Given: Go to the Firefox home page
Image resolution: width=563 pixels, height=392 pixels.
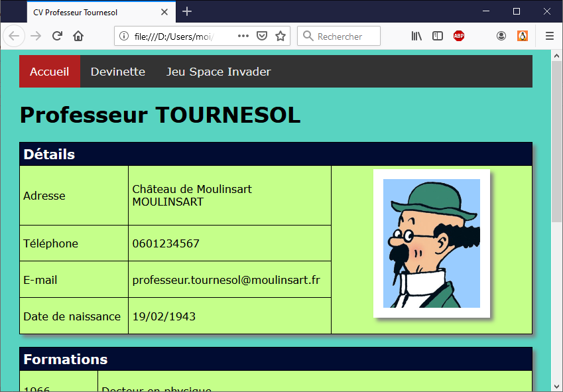Looking at the screenshot, I should click(78, 36).
